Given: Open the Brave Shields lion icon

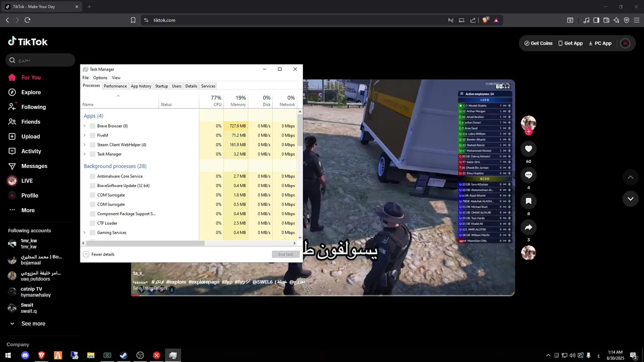Looking at the screenshot, I should click(x=486, y=20).
